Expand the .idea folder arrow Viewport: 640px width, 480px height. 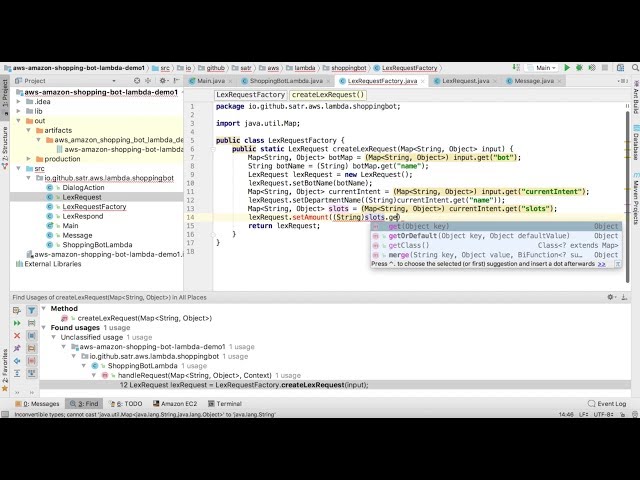pos(18,101)
